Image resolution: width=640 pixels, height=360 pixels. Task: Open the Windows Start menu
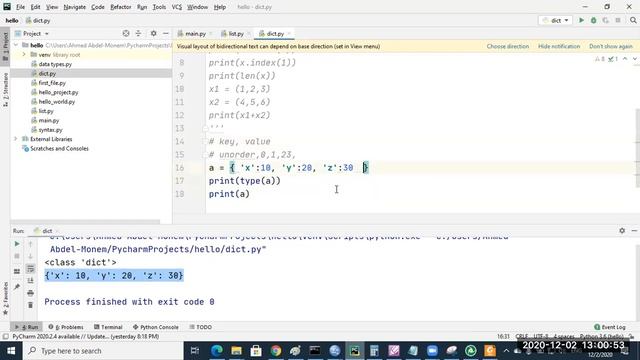(x=11, y=351)
